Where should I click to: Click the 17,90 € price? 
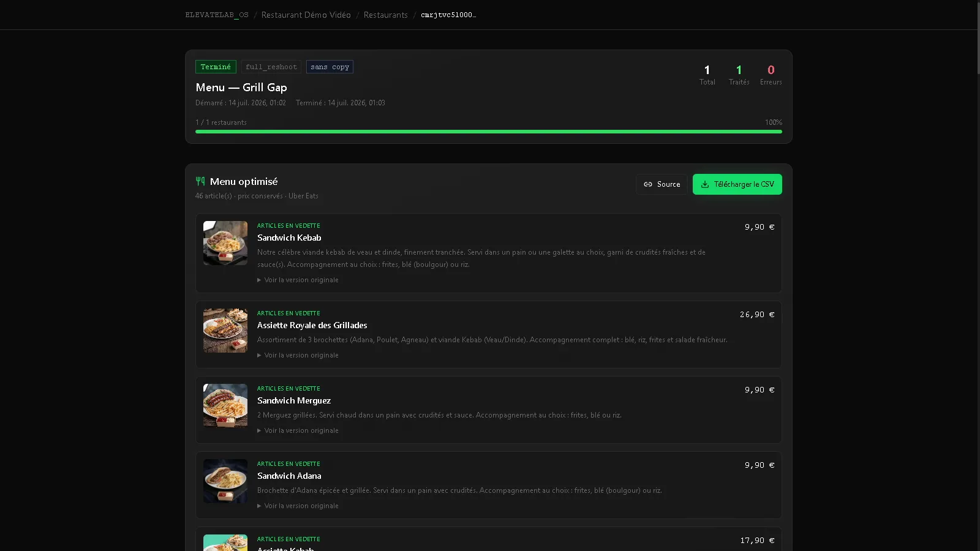pos(757,541)
